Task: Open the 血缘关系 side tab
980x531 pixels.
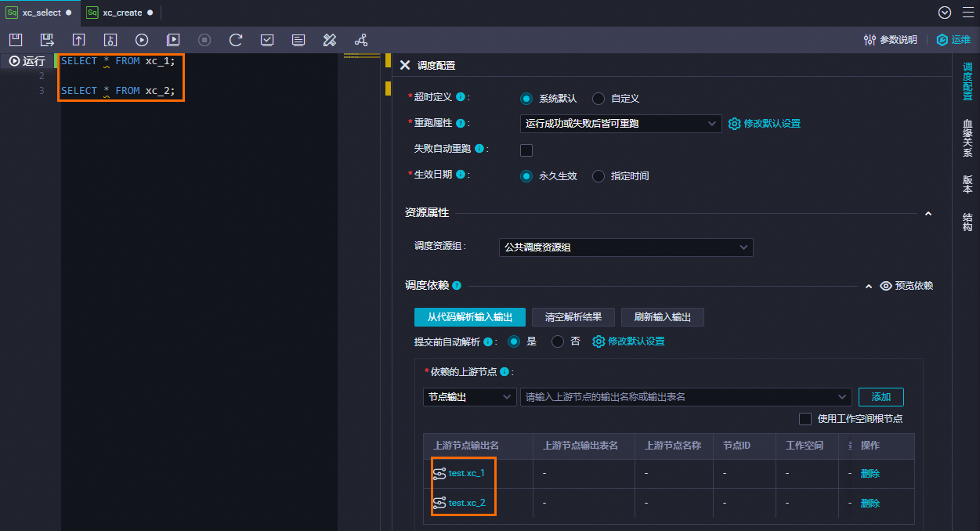Action: click(x=967, y=138)
